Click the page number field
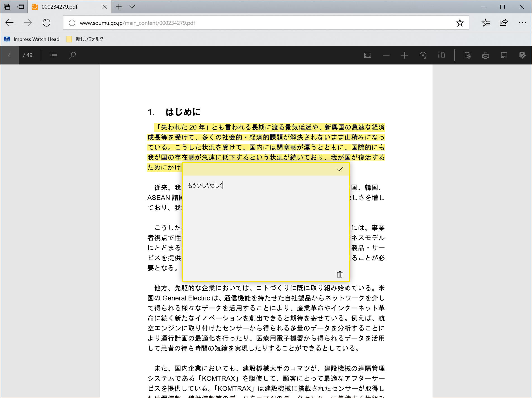The width and height of the screenshot is (532, 398). click(x=9, y=55)
